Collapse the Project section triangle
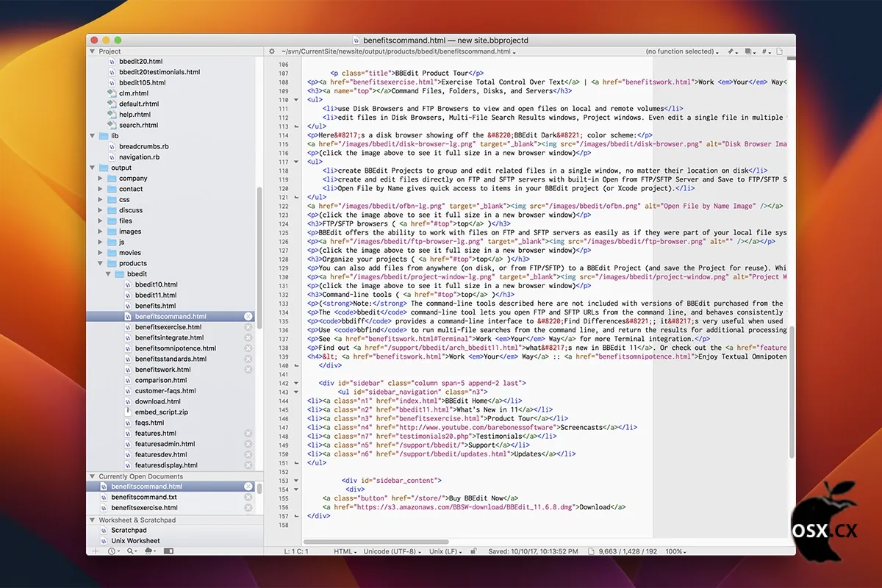The height and width of the screenshot is (588, 882). 93,51
